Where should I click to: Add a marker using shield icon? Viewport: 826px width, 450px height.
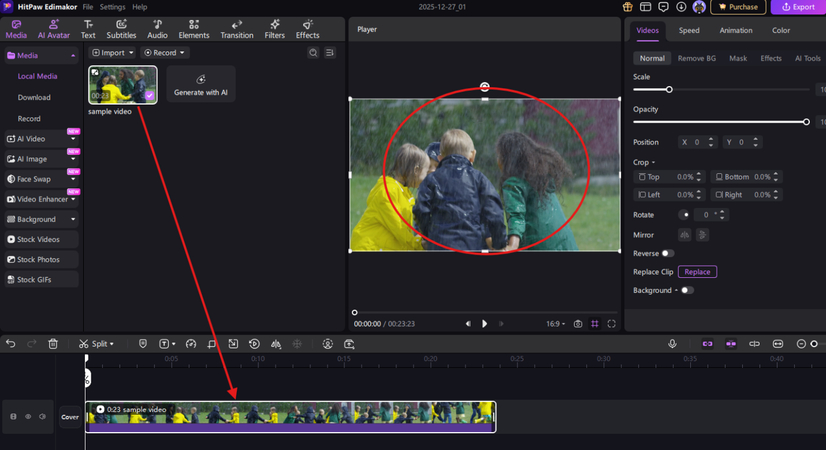[x=143, y=344]
